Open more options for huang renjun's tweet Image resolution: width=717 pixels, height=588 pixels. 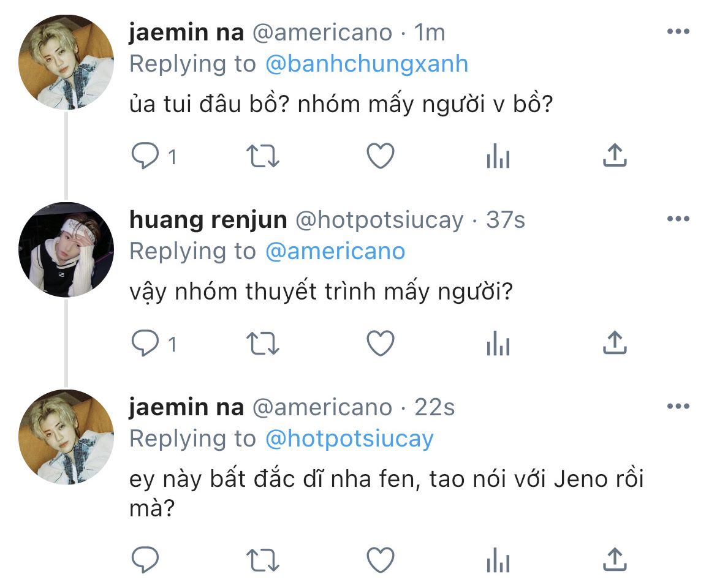[678, 219]
